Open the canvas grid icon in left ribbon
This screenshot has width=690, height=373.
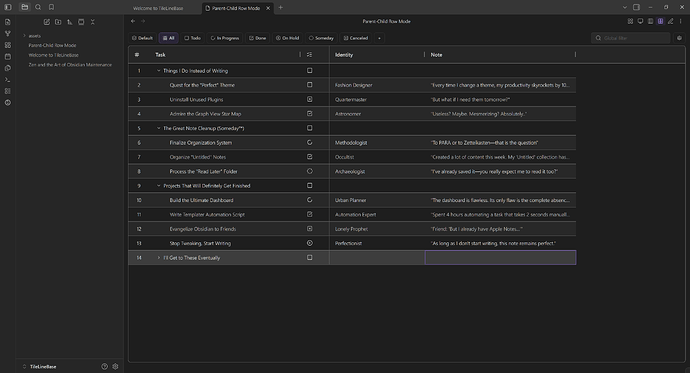point(7,45)
